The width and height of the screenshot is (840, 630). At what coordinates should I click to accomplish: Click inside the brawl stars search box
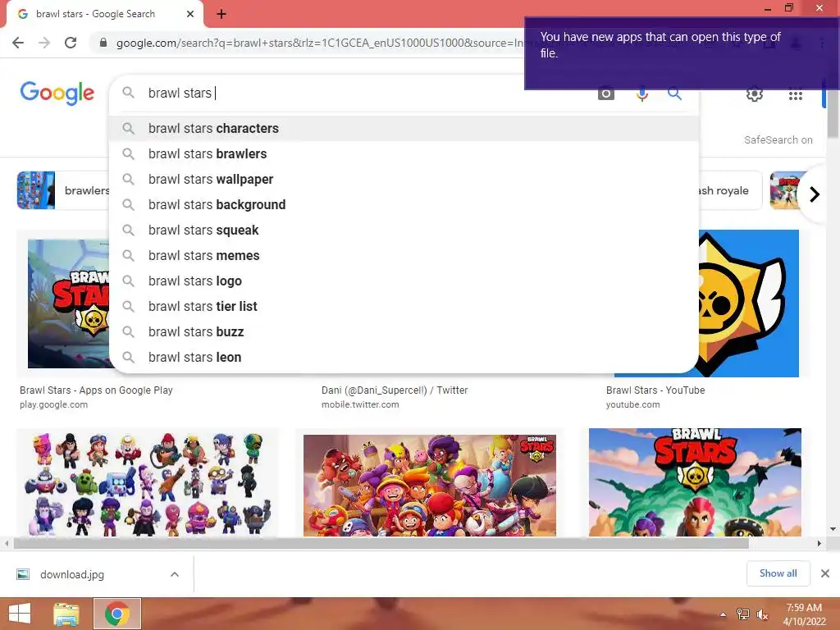coord(354,94)
